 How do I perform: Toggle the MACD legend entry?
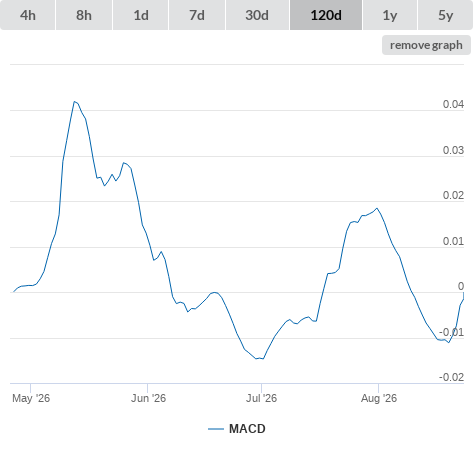coord(237,429)
